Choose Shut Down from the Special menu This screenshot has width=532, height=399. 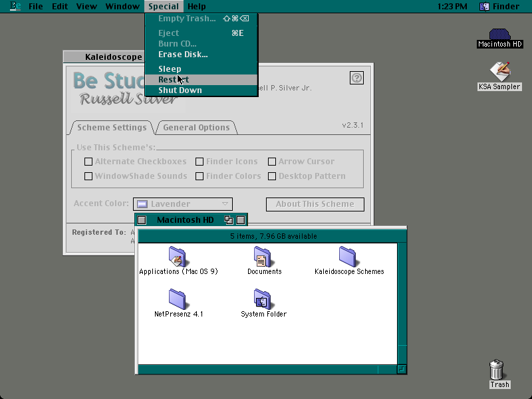201,90
